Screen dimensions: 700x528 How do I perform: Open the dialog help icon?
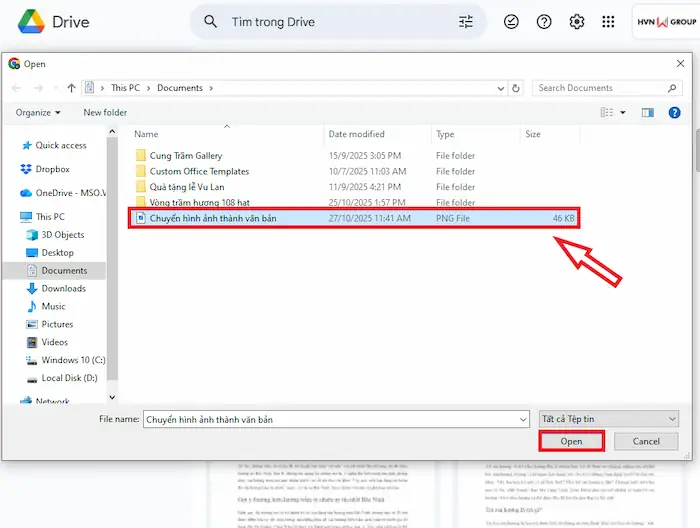pyautogui.click(x=673, y=113)
